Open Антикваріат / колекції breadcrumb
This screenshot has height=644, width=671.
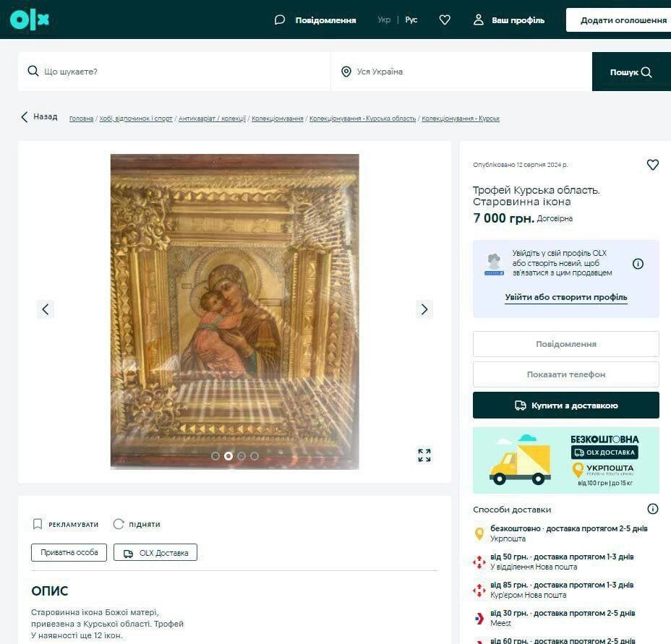point(212,119)
